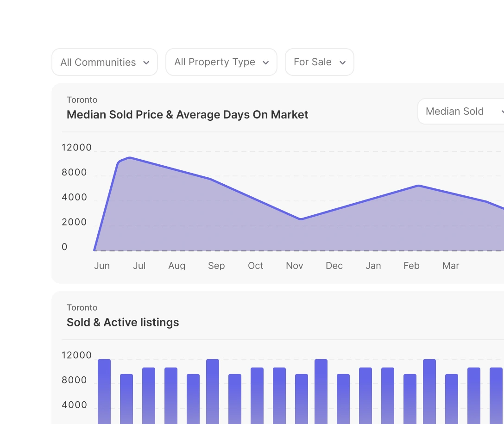The height and width of the screenshot is (424, 504).
Task: Click the Mar month label on x-axis
Action: tap(451, 266)
